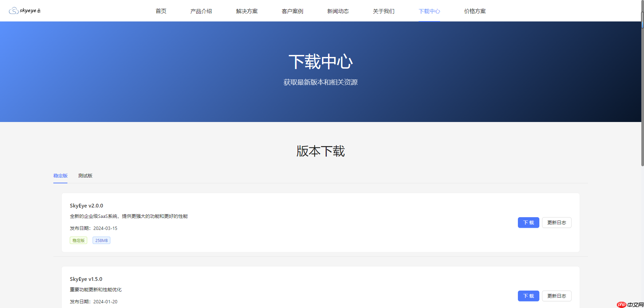View 客户案例 from the navigation bar

292,11
